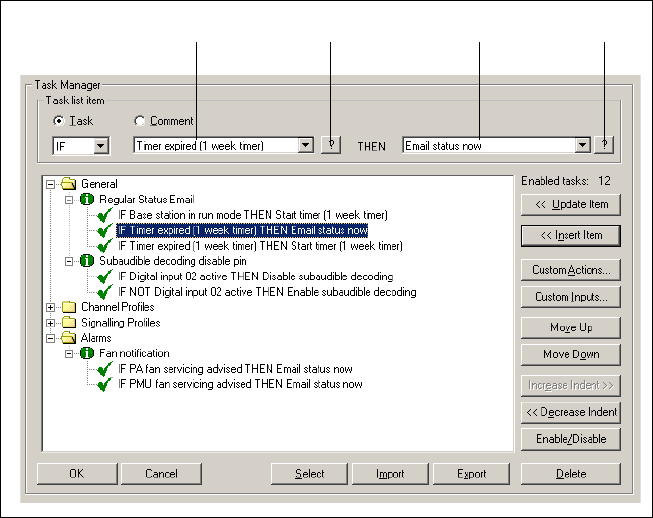Select 'IF Timer expired THEN Email status now' row

point(242,230)
